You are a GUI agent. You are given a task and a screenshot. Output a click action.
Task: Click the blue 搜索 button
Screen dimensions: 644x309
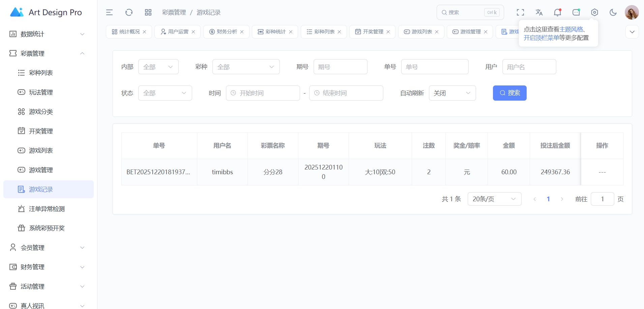[509, 93]
